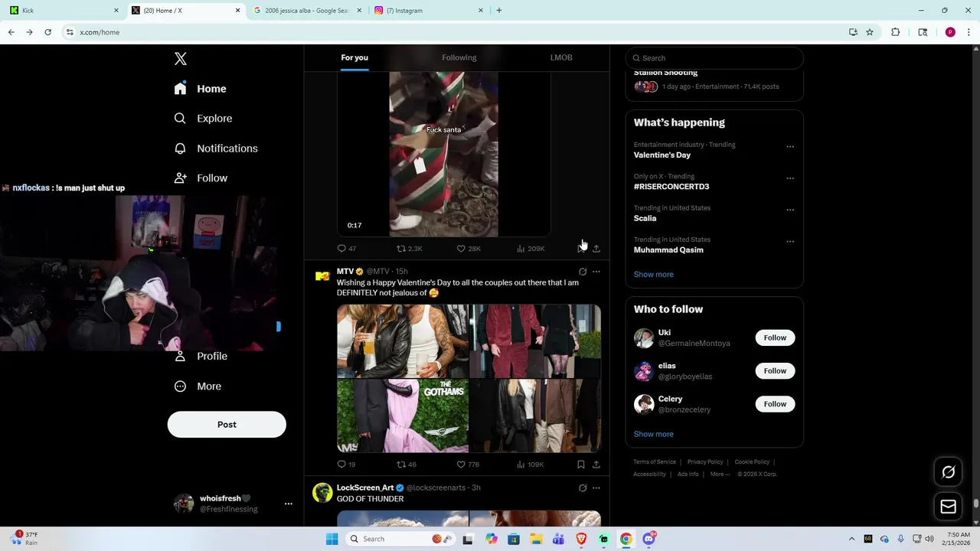
Task: Open The Gothams image in MTV post
Action: (403, 416)
